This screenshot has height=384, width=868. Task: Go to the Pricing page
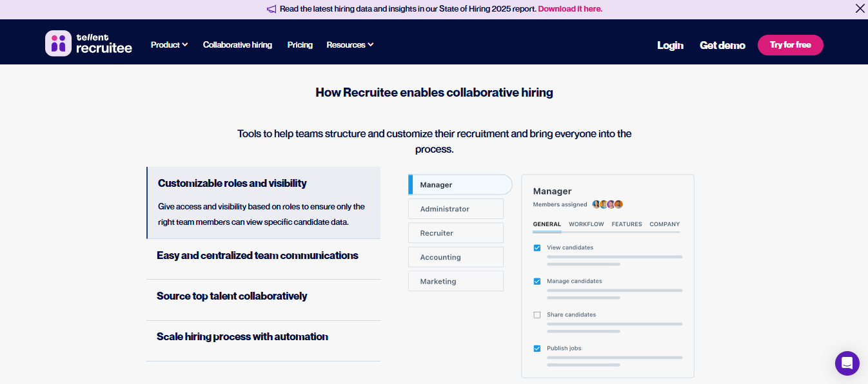click(x=300, y=44)
